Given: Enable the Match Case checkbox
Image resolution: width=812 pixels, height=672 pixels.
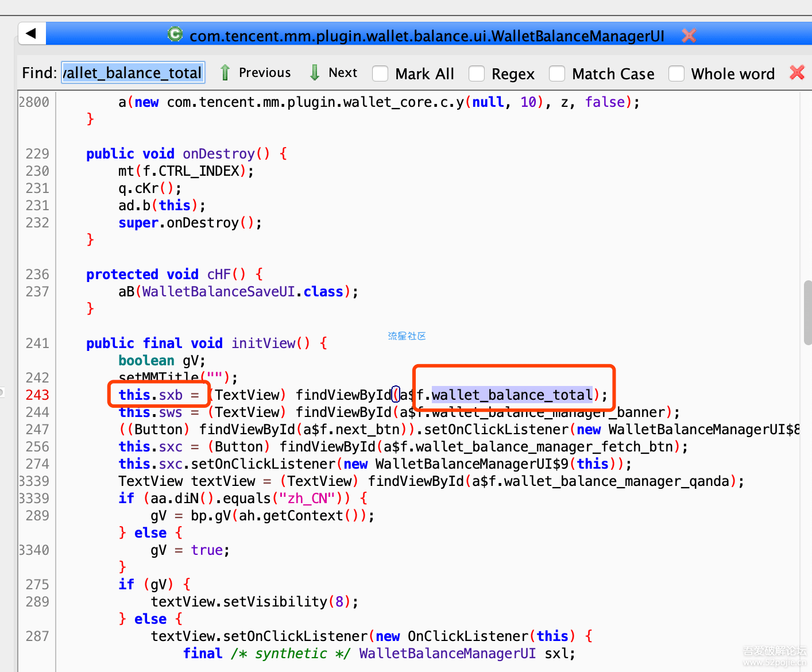Looking at the screenshot, I should point(557,74).
